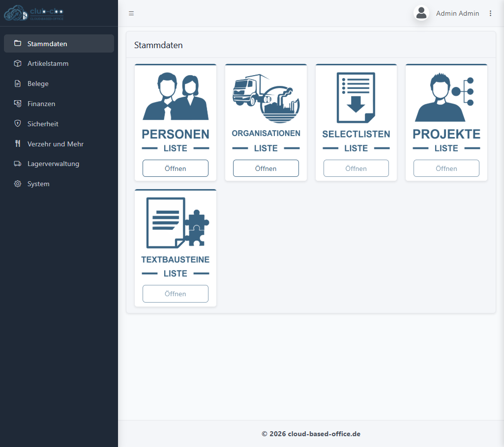Viewport: 504px width, 447px height.
Task: Click the Selectlisten list-download illustration
Action: pos(356,98)
